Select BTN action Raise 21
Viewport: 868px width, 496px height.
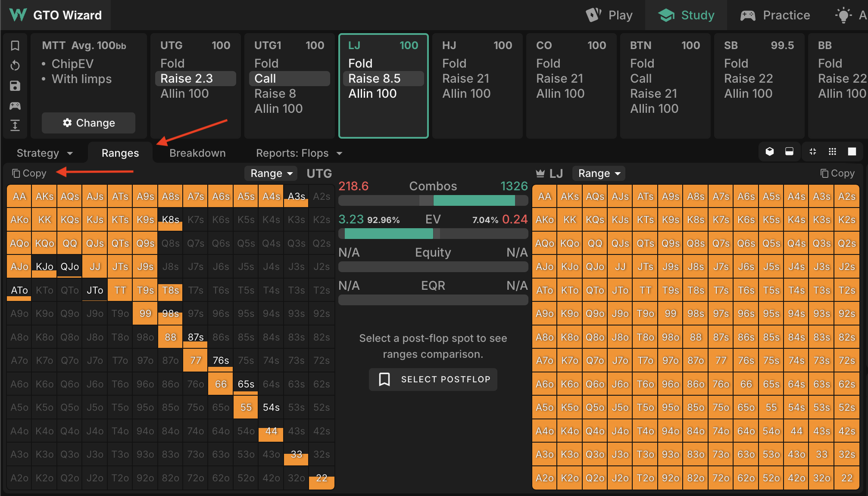click(x=654, y=94)
